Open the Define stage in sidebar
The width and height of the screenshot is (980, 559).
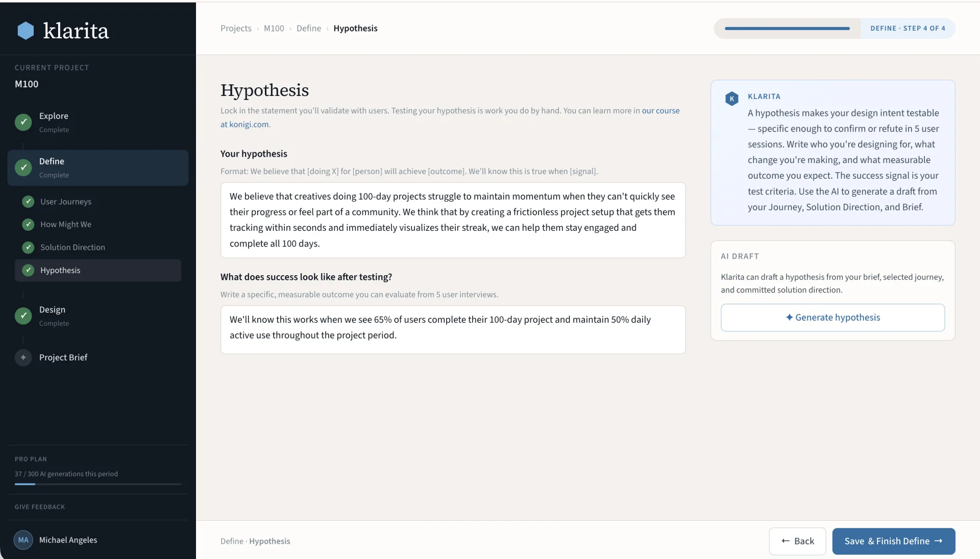pos(98,168)
